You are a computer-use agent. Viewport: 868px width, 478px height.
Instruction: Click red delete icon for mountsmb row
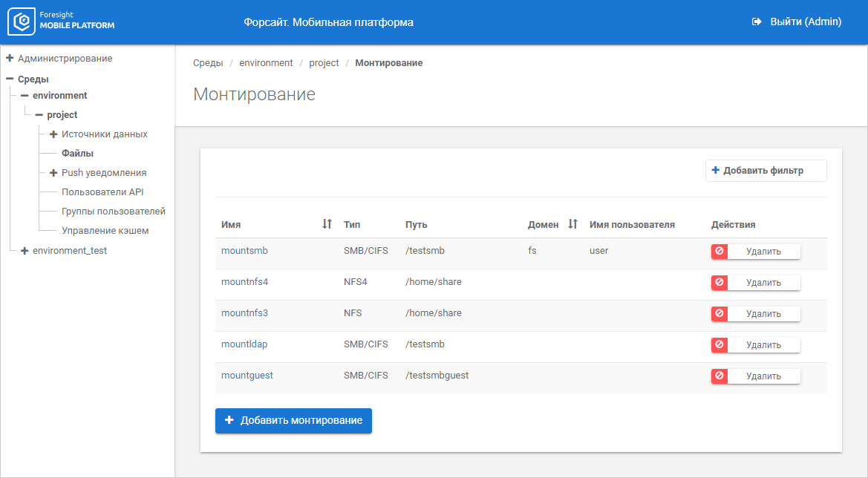point(719,252)
